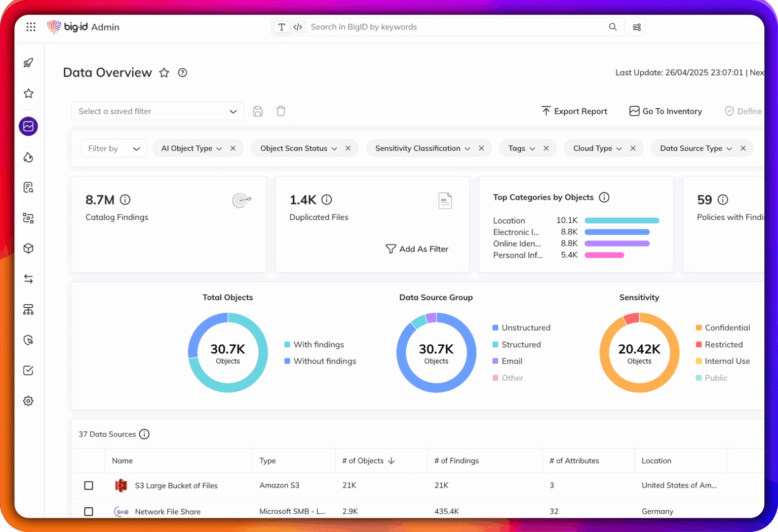Select the checkbox for S3 Large Bucket of Files
Image resolution: width=778 pixels, height=532 pixels.
point(89,485)
